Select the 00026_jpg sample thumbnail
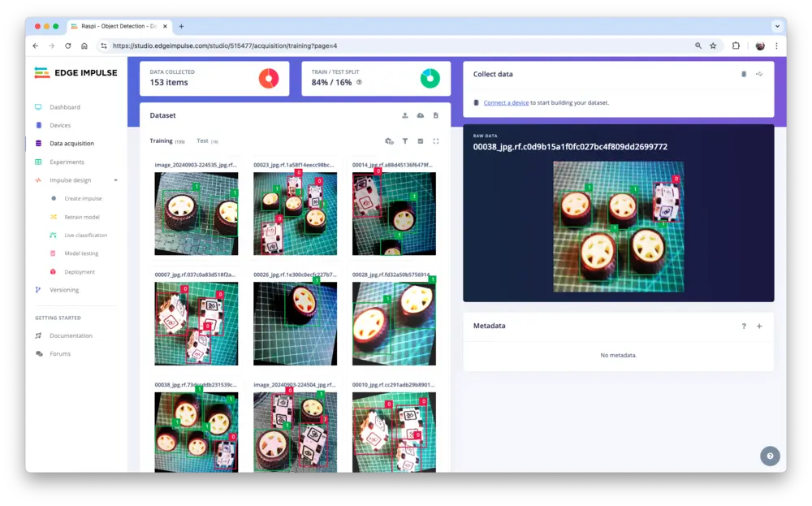The image size is (812, 506). tap(295, 323)
